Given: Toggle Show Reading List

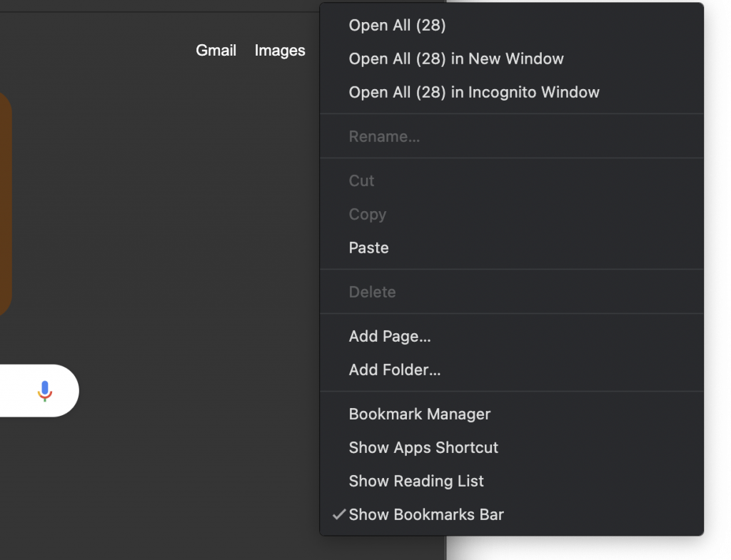Looking at the screenshot, I should [416, 481].
